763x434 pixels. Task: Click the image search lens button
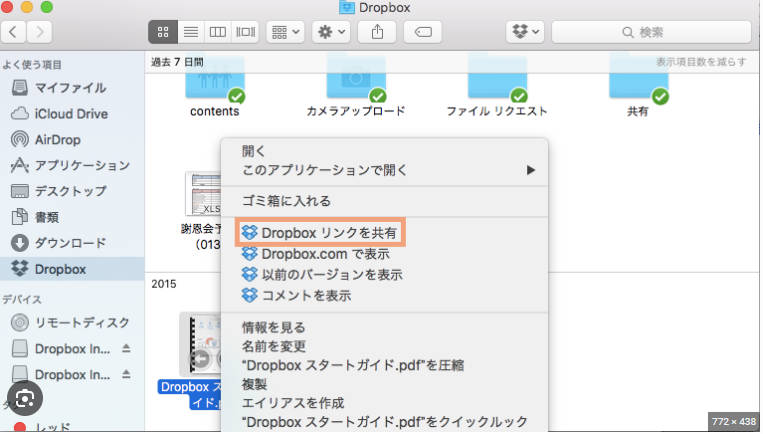coord(24,399)
